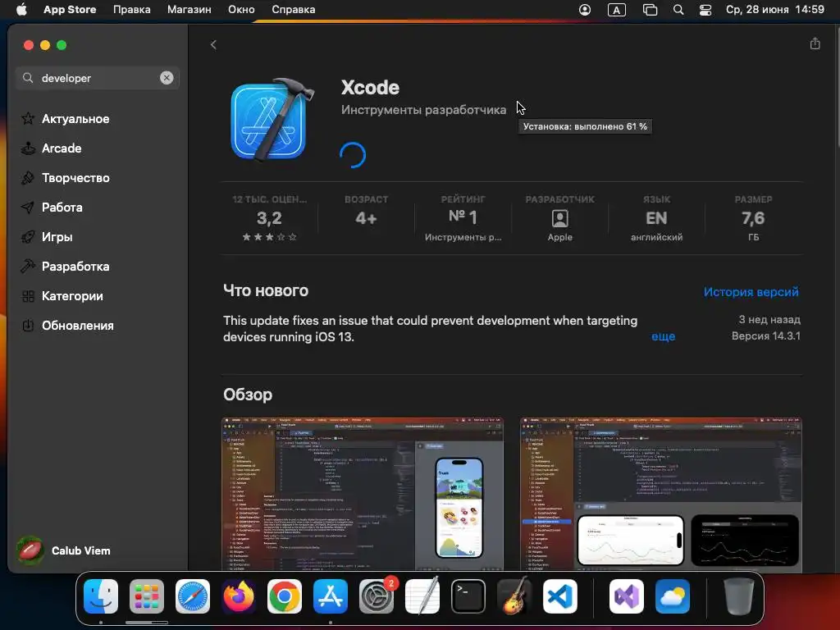
Task: Open Spotlight search in menu bar
Action: point(678,10)
